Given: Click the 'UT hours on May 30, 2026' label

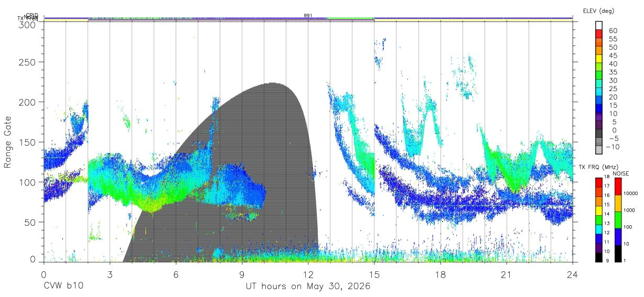Looking at the screenshot, I should (308, 287).
